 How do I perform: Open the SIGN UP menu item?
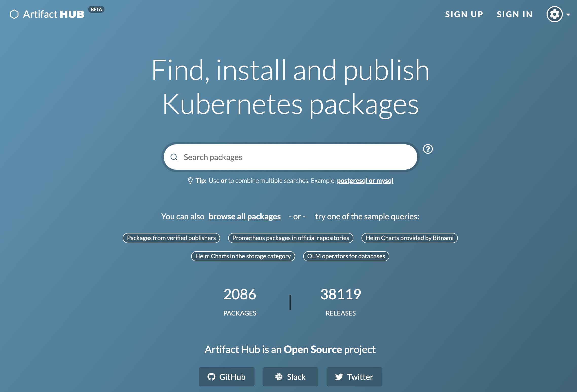pos(464,14)
